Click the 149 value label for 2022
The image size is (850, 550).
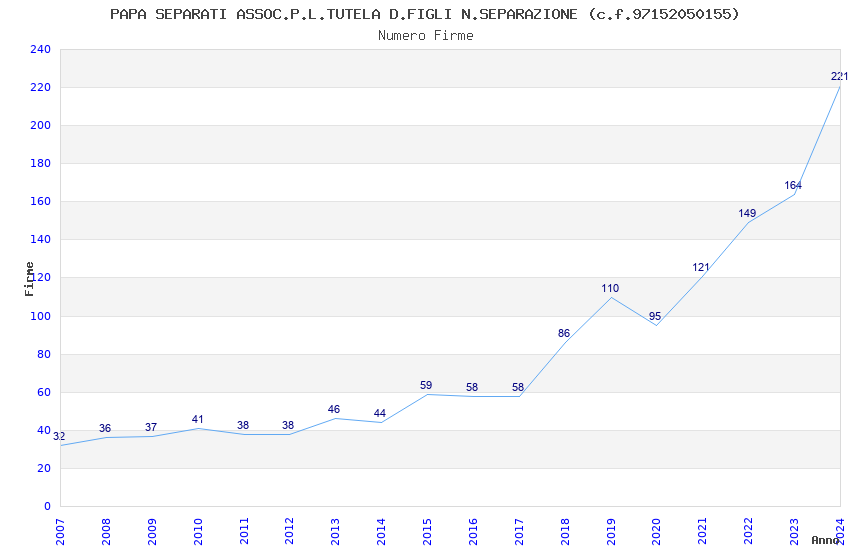[x=747, y=213]
